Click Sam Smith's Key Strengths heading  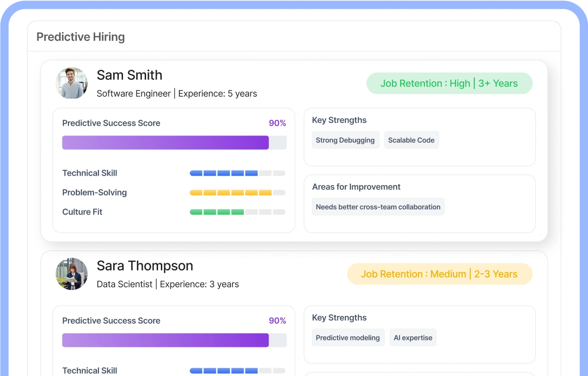339,120
